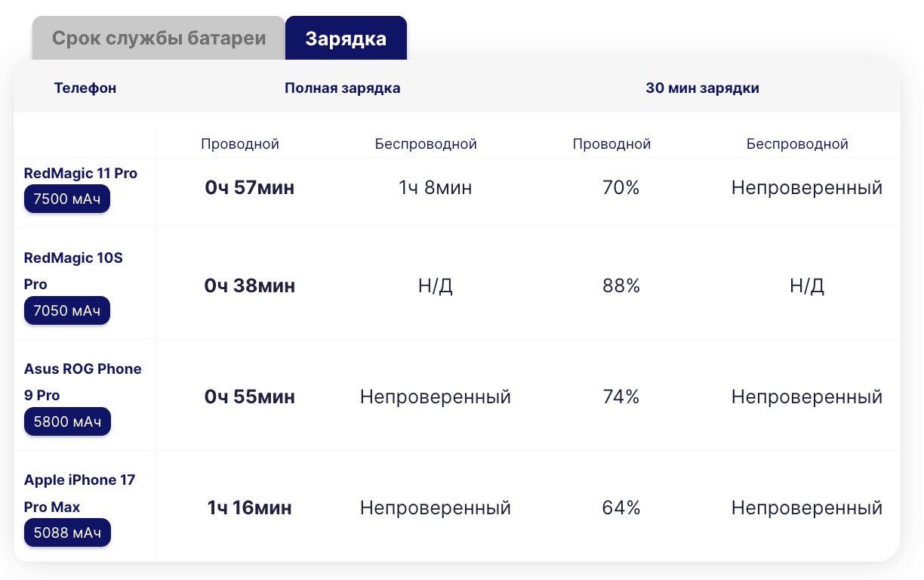The width and height of the screenshot is (924, 580).
Task: Switch to the Срок службы батареи tab
Action: (x=159, y=39)
